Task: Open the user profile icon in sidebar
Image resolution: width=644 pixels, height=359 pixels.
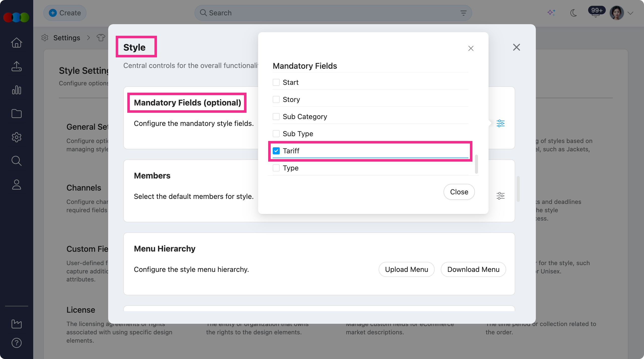Action: pyautogui.click(x=17, y=184)
